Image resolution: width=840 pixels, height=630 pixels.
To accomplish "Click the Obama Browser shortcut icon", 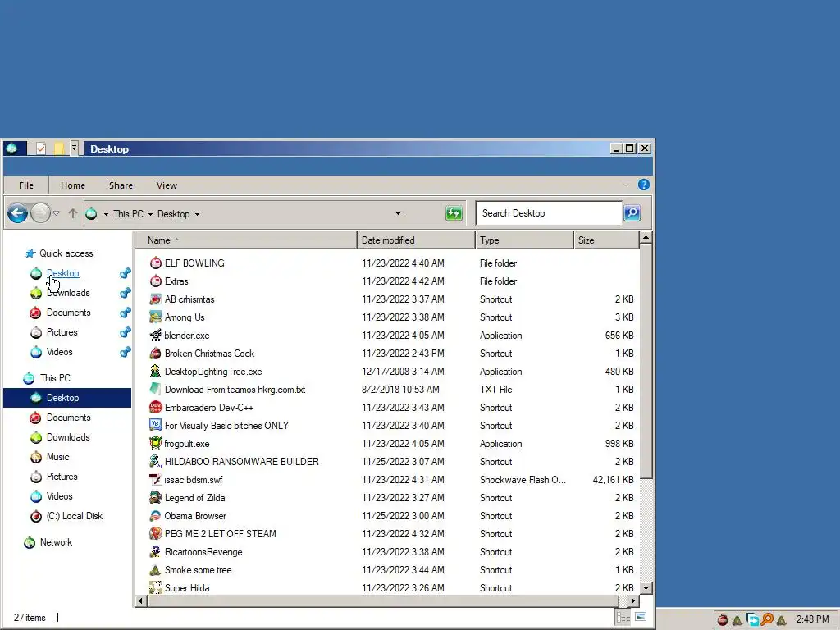I will 155,516.
